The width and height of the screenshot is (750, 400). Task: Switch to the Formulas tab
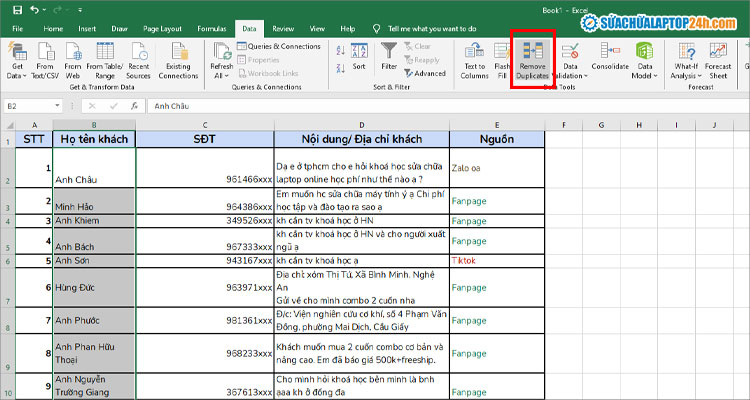click(x=212, y=29)
